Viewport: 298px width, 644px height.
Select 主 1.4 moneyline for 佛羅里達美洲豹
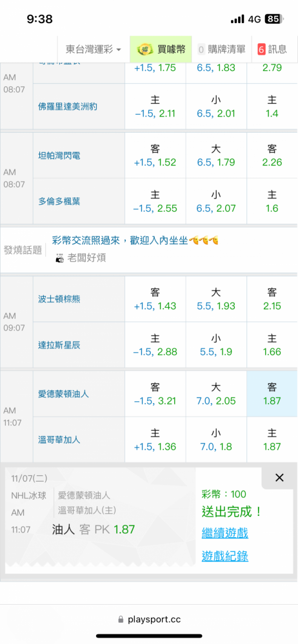tap(272, 106)
